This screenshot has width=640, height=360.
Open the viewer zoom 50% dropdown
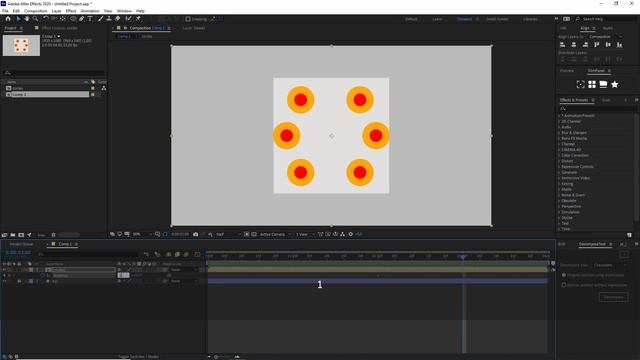pos(141,234)
